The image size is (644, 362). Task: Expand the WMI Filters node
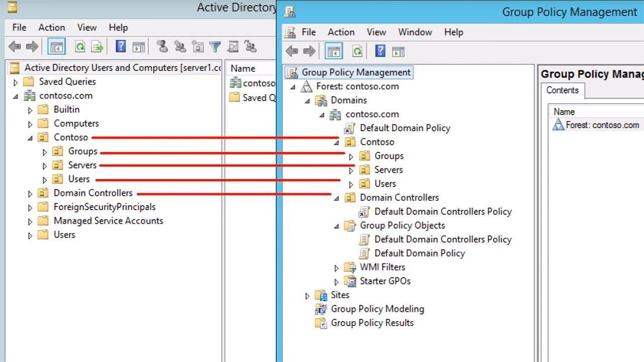(x=337, y=268)
